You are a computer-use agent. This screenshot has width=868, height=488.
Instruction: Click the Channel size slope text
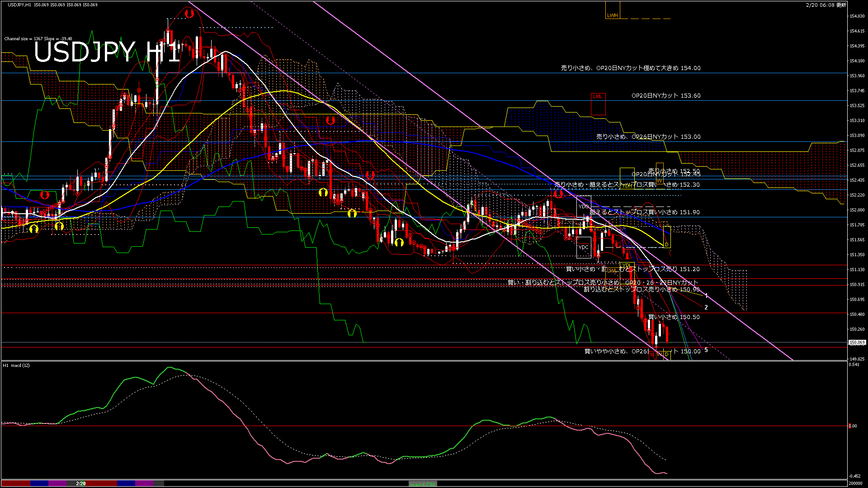coord(38,39)
